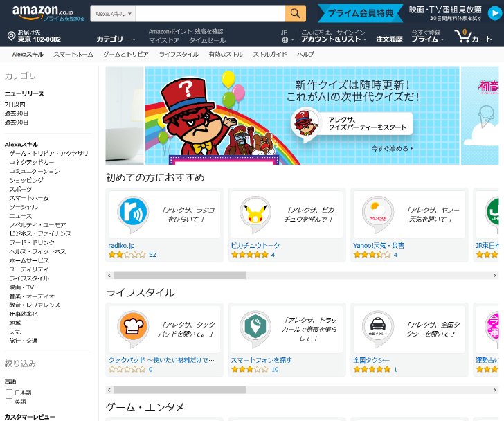Open the Find smartphone skill icon
This screenshot has height=421, width=504.
point(255,328)
